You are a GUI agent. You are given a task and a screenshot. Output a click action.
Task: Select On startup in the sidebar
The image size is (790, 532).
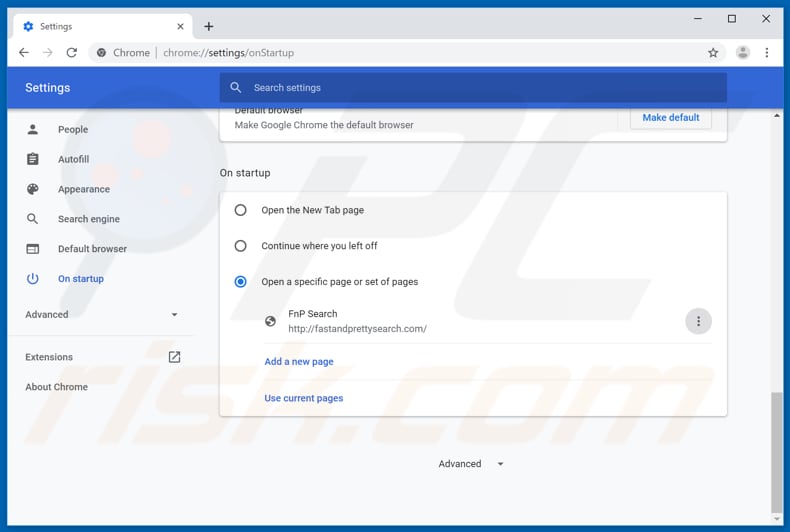[81, 279]
